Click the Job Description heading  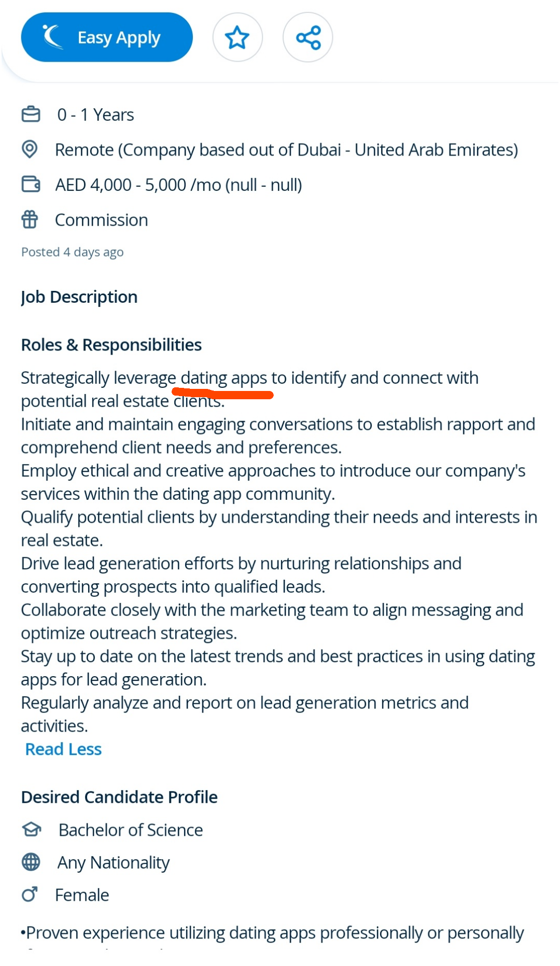(79, 297)
